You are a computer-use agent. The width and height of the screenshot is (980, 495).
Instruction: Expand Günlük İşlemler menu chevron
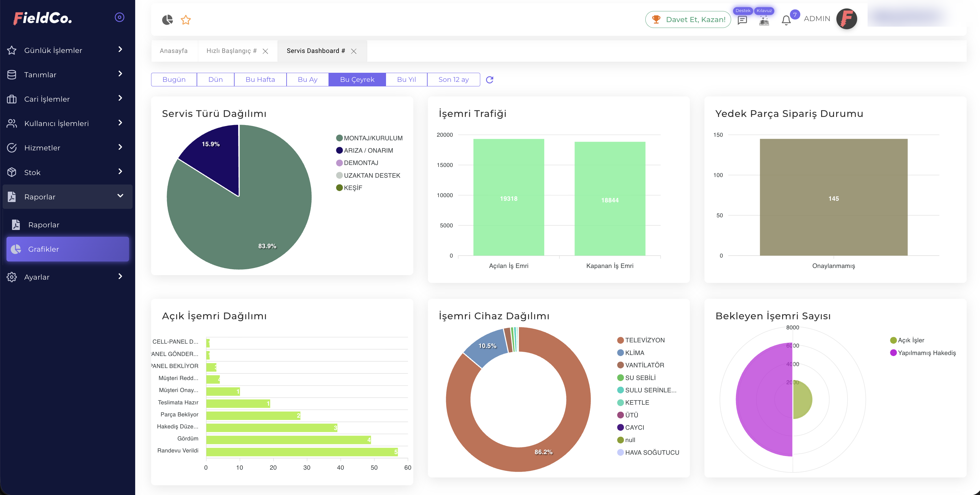coord(120,49)
